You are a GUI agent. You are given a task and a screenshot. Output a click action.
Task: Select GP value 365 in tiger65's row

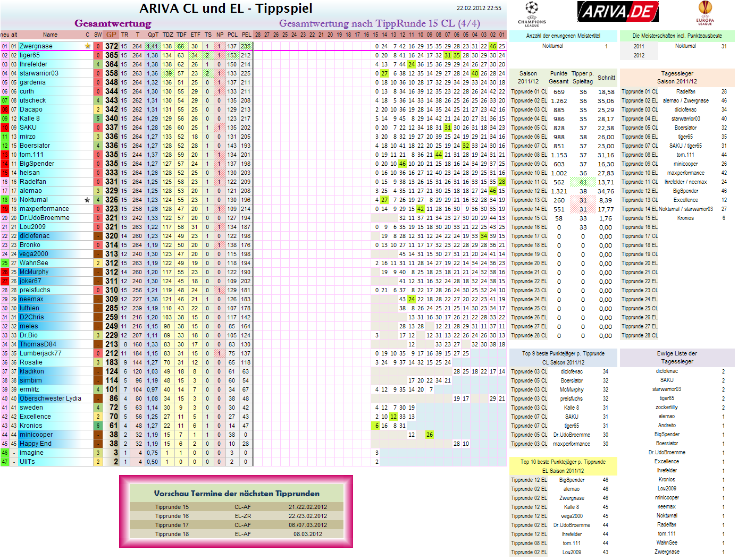click(112, 55)
